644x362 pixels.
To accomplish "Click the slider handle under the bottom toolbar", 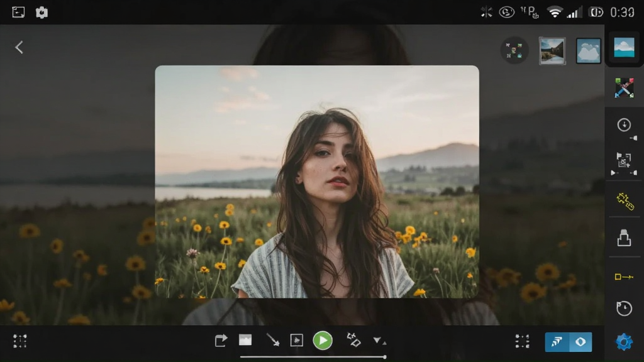I will [384, 357].
